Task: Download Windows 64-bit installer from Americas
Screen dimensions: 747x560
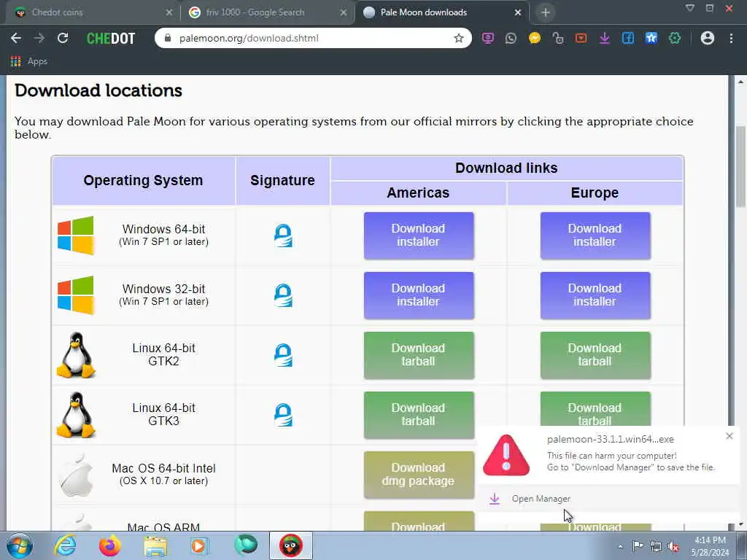Action: coord(419,236)
